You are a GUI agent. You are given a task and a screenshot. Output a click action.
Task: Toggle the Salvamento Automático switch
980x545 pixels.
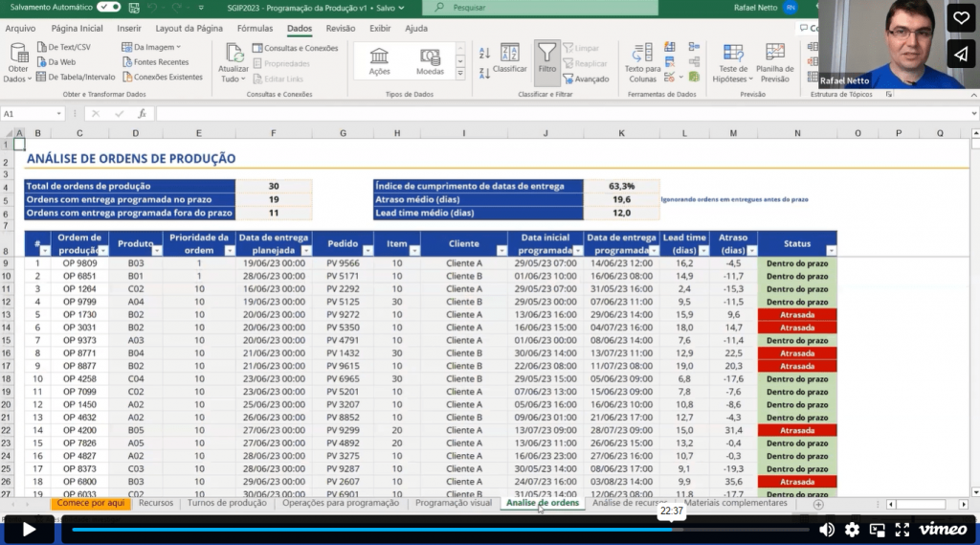coord(109,7)
